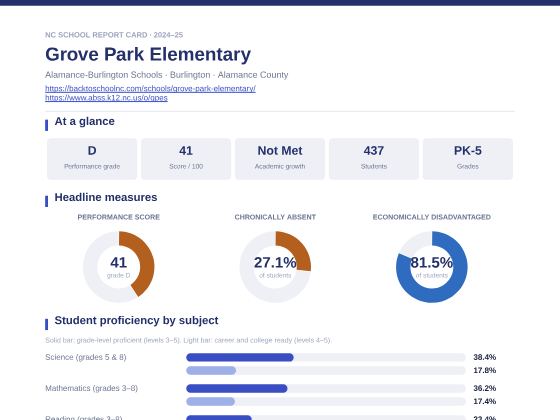Click the NC School Report Card 2024–25 label
This screenshot has height=420, width=560.
pyautogui.click(x=114, y=35)
